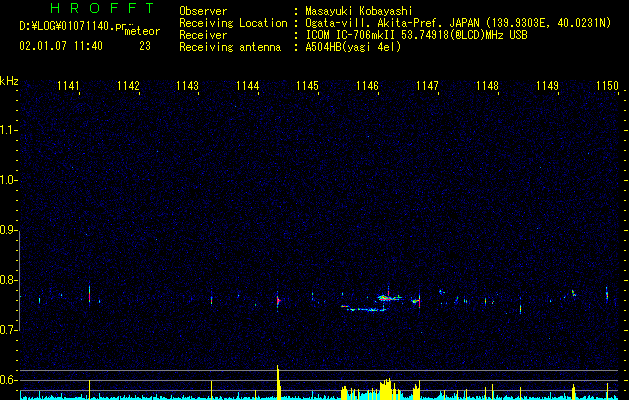
Task: Click the 0.6 kHz frequency label
Action: pyautogui.click(x=8, y=380)
